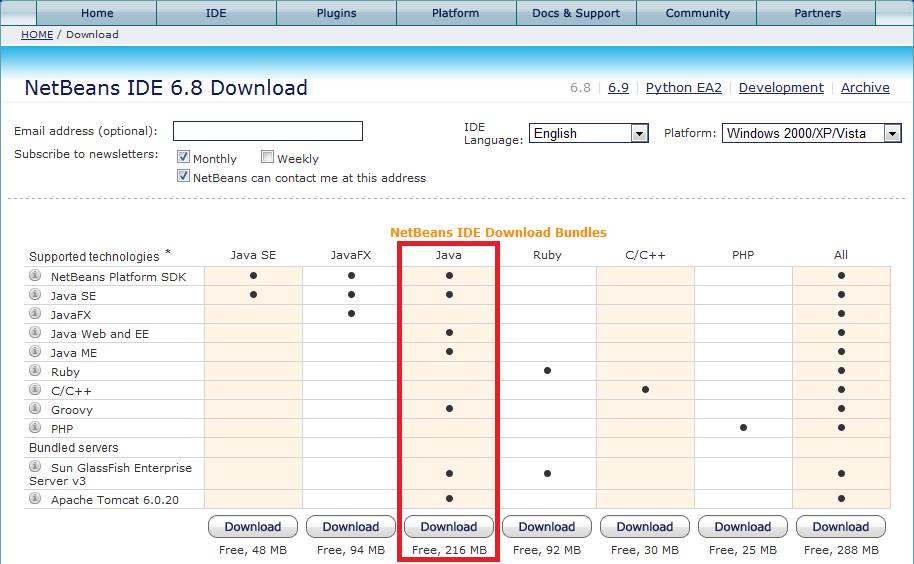Click the 'Free, 288 MB' size text
The height and width of the screenshot is (564, 914).
pyautogui.click(x=841, y=550)
